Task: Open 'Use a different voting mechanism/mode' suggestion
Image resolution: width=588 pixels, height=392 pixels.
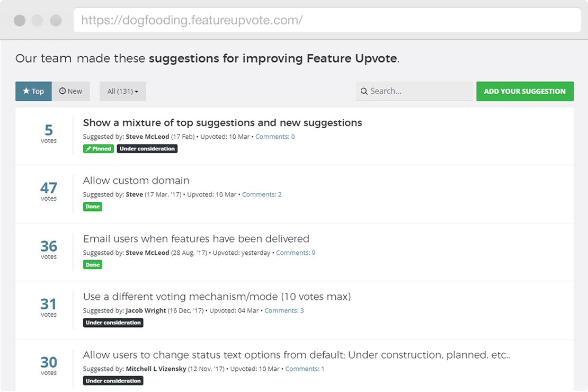Action: [x=217, y=297]
